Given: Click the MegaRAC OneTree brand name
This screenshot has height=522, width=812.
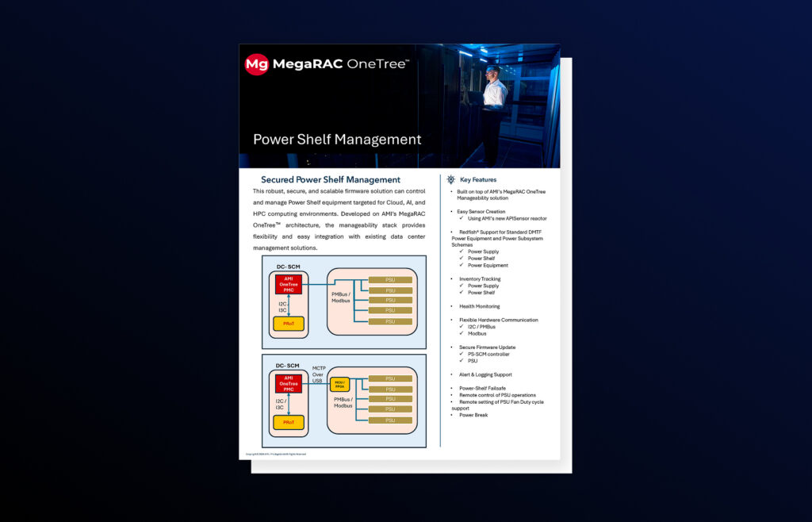Looking at the screenshot, I should [341, 64].
